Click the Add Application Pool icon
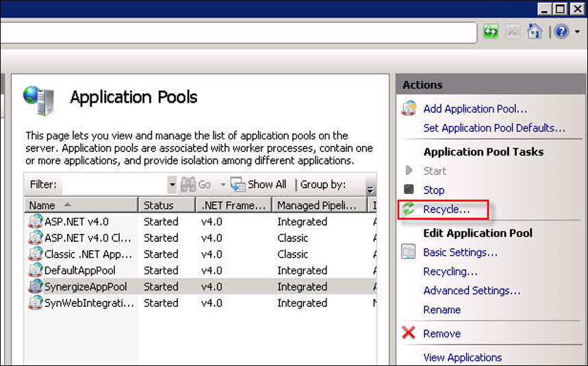Screen dimensions: 588x366 tap(409, 108)
